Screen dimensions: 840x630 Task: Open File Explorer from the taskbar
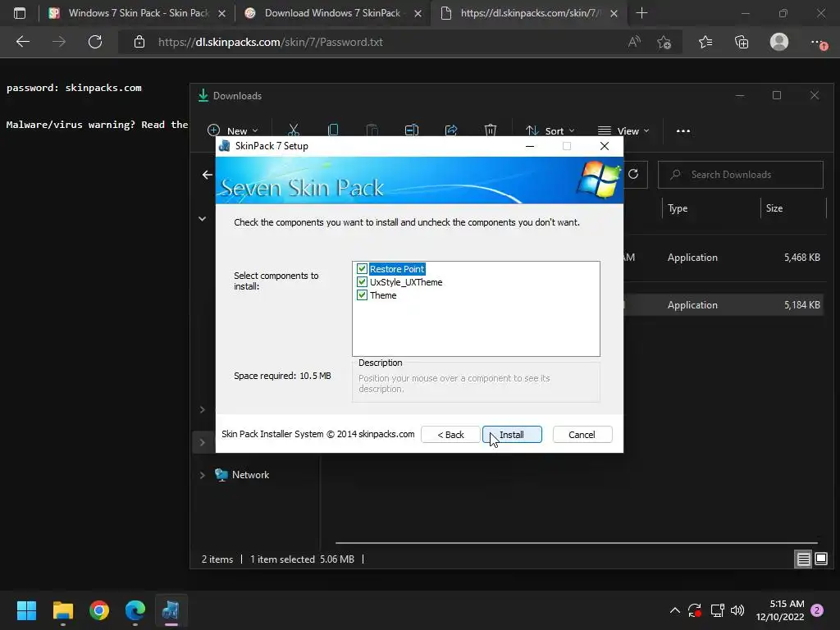pyautogui.click(x=63, y=610)
